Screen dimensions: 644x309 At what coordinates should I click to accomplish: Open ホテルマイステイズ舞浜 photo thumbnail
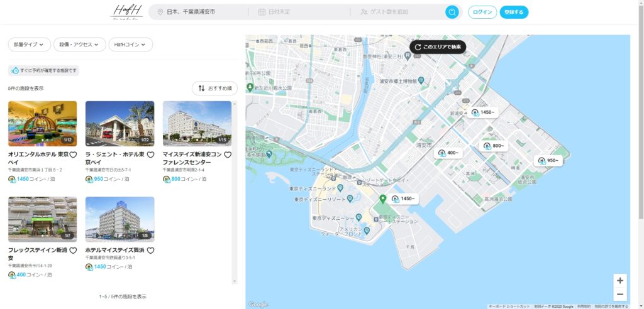pos(120,219)
